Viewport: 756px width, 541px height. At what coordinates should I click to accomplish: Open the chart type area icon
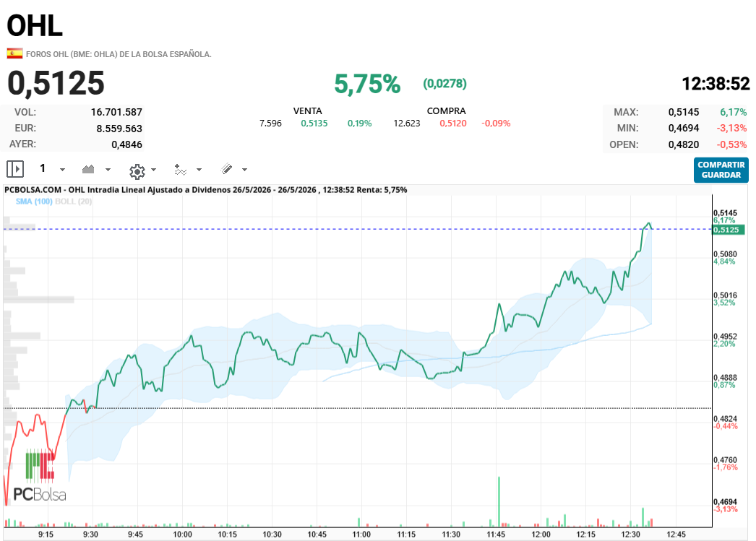(x=88, y=169)
